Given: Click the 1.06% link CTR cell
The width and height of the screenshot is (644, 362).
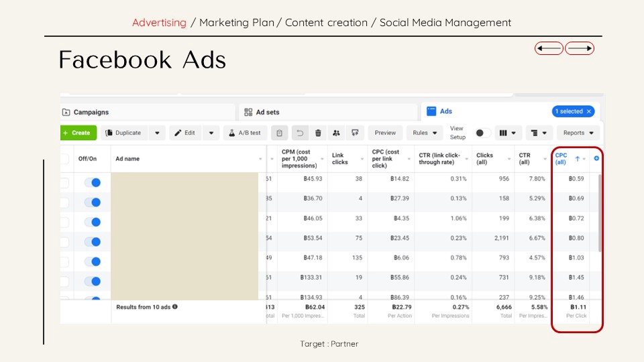Looking at the screenshot, I should pos(458,219).
